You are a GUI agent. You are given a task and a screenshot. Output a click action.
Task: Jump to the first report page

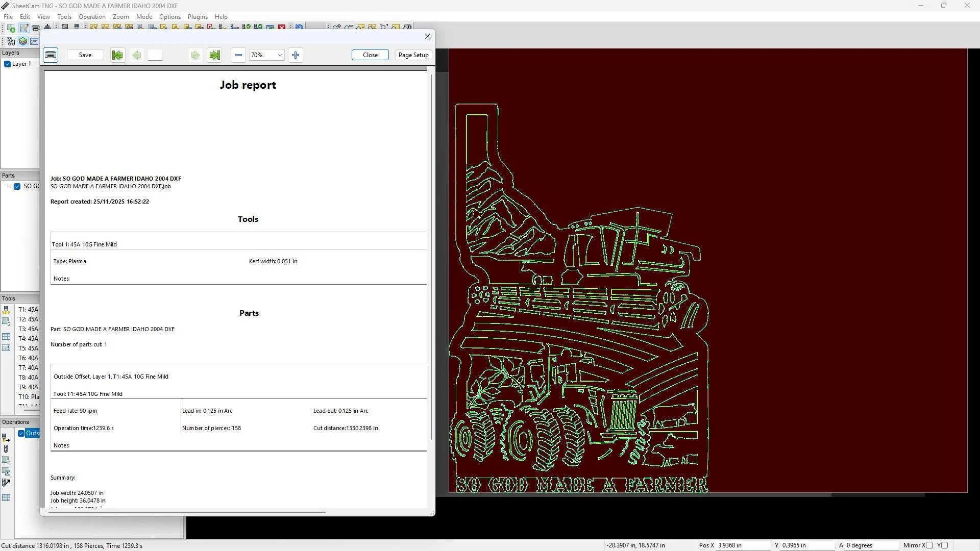[117, 55]
